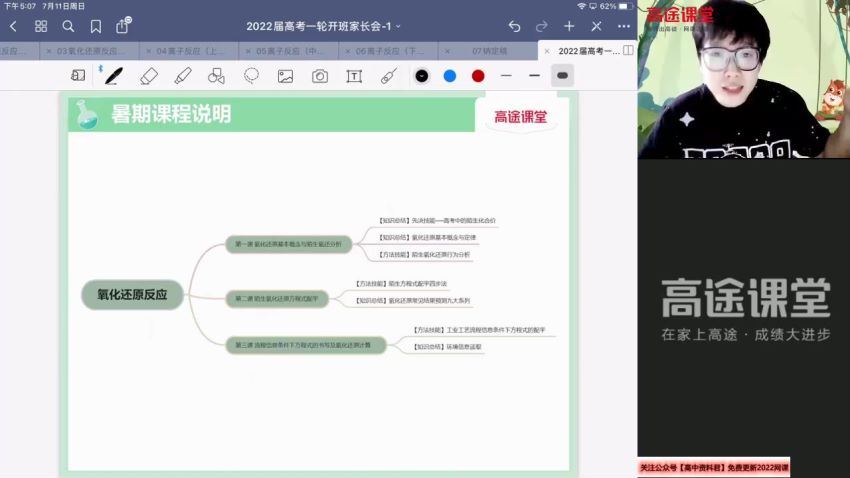
Task: Select the Pen tool
Action: pos(113,76)
